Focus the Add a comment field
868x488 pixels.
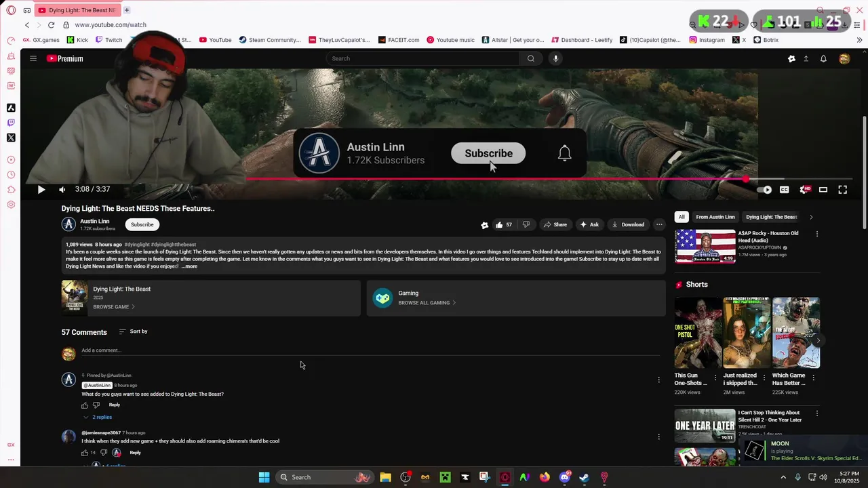[370, 350]
